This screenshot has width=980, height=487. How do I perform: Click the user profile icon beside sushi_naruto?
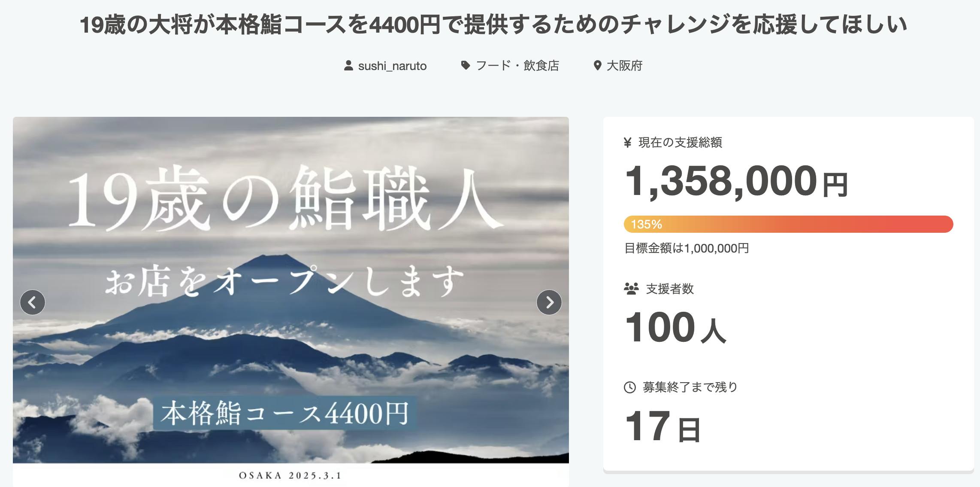coord(348,66)
